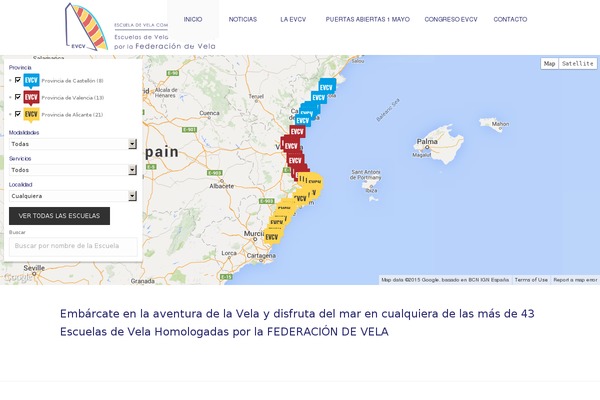The height and width of the screenshot is (400, 600).
Task: Click Provincia de Castellón (8) label
Action: tap(73, 81)
